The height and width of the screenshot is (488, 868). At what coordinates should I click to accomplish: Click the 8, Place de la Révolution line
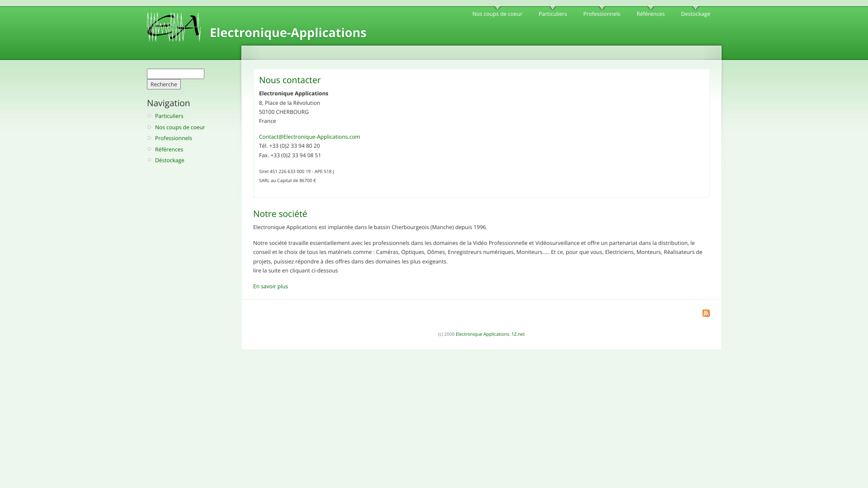(x=289, y=103)
